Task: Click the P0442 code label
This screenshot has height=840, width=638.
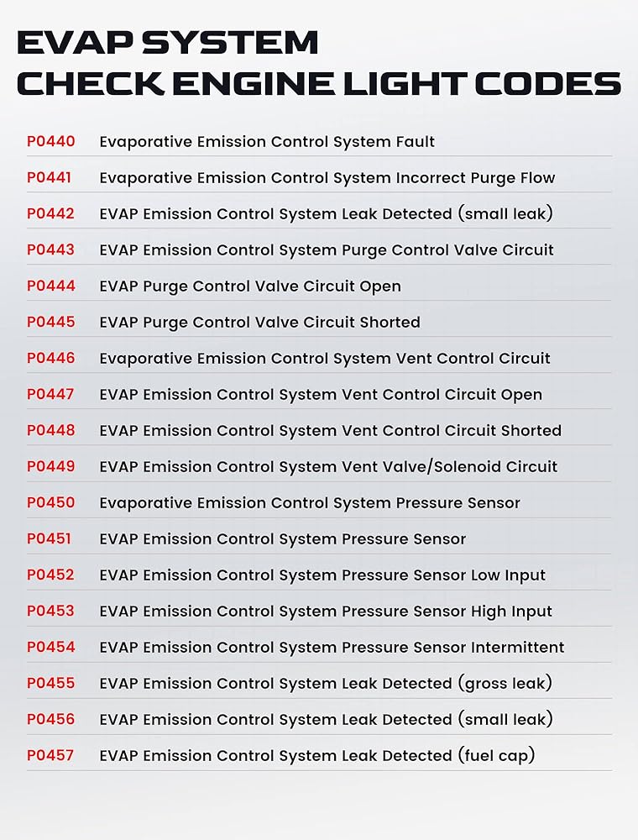Action: click(50, 214)
